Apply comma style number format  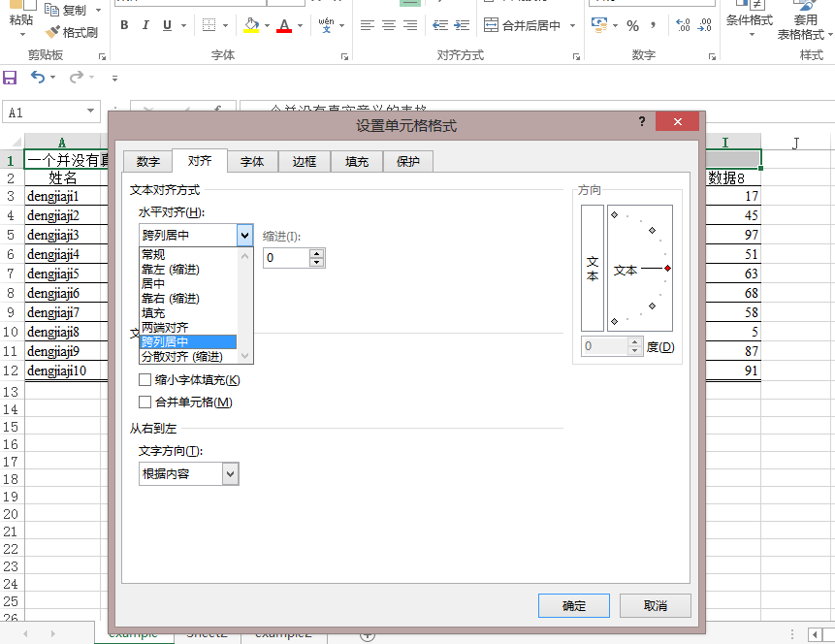click(654, 25)
